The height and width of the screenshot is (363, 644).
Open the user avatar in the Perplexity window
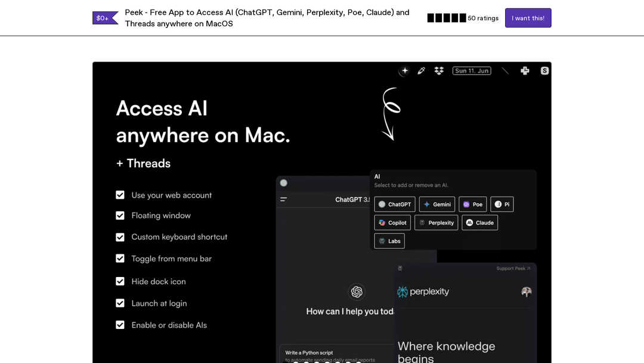527,292
